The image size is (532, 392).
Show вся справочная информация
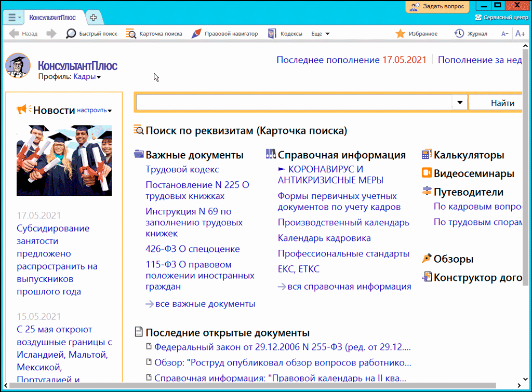pyautogui.click(x=349, y=287)
